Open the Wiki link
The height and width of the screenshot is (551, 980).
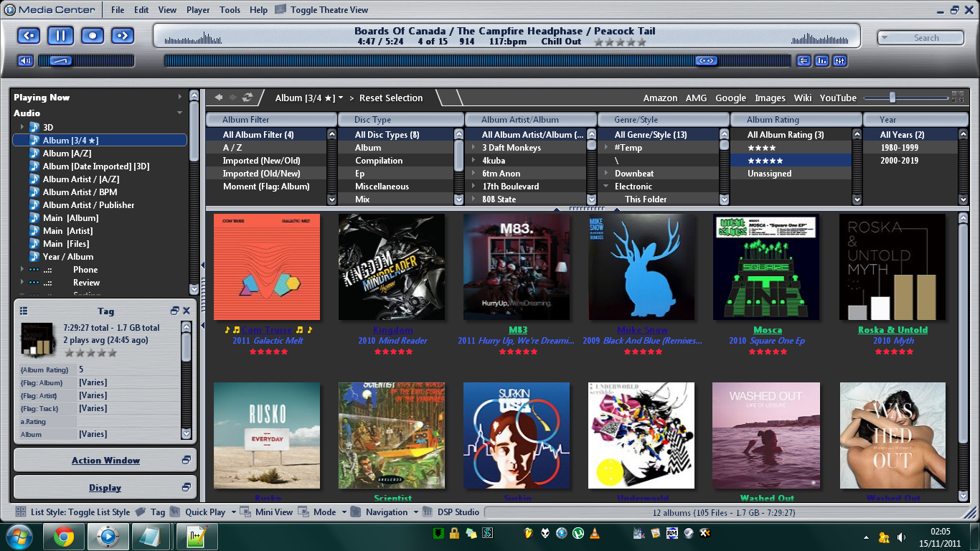pyautogui.click(x=802, y=98)
